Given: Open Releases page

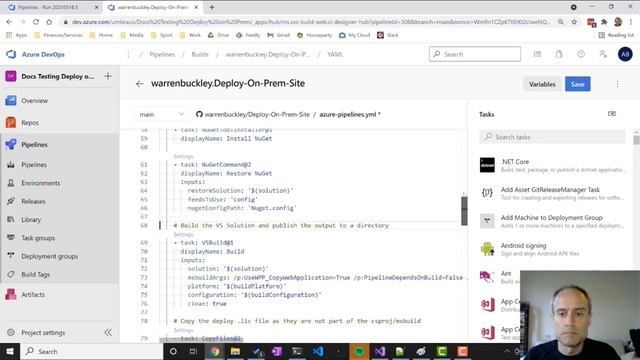Looking at the screenshot, I should 33,201.
